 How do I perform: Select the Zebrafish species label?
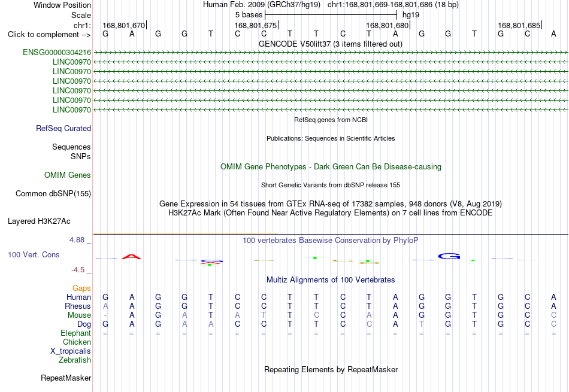(75, 360)
